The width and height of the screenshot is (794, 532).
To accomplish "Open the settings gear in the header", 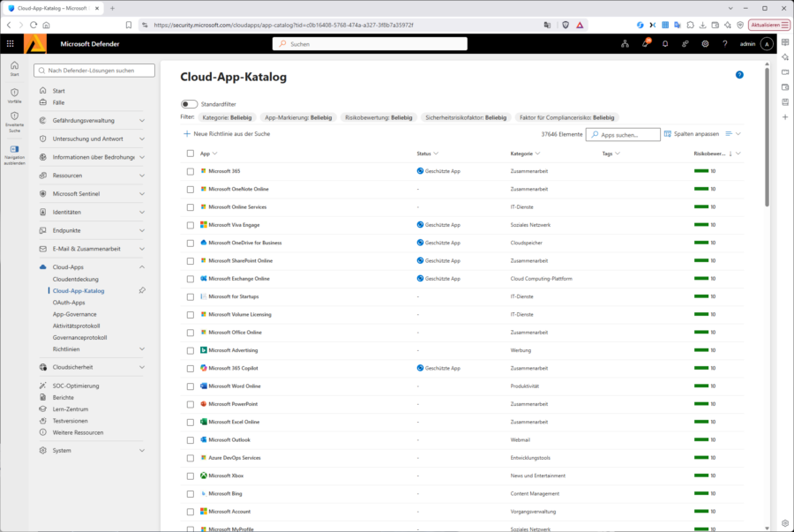I will tap(705, 44).
